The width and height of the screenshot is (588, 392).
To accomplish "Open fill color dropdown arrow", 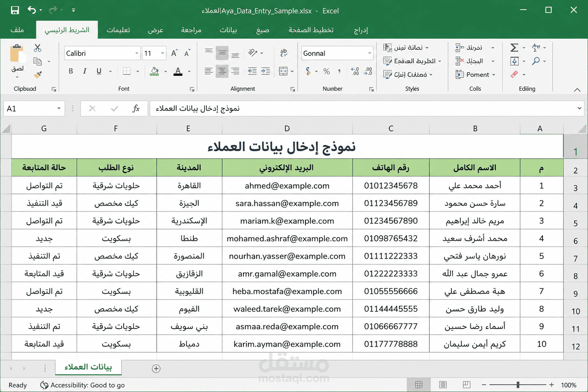I will pos(165,71).
